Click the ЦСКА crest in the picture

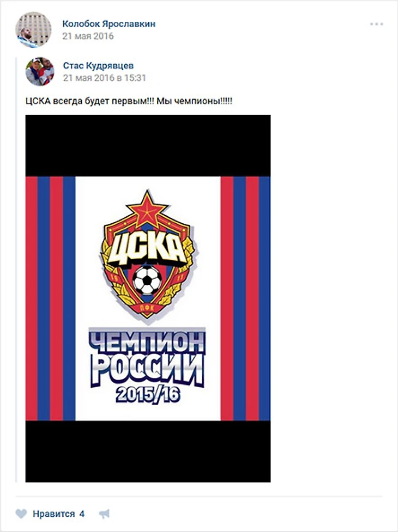(x=147, y=254)
